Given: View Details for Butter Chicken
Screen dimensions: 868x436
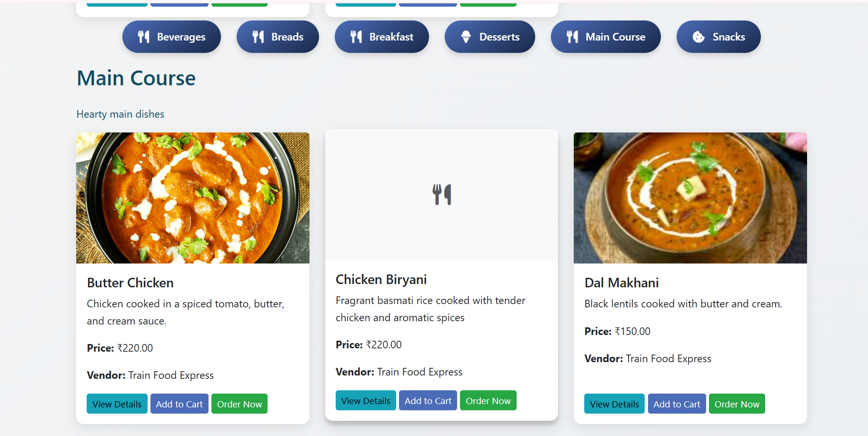Looking at the screenshot, I should tap(117, 404).
